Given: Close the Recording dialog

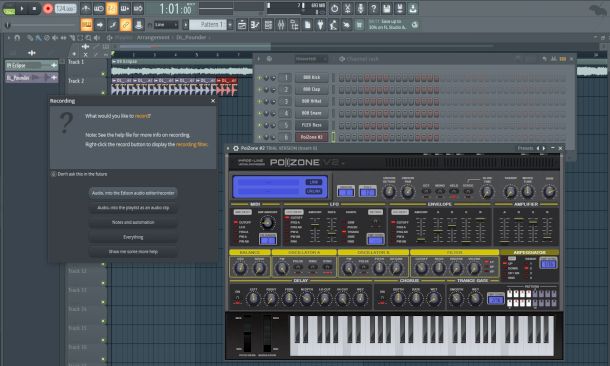Looking at the screenshot, I should tap(213, 101).
